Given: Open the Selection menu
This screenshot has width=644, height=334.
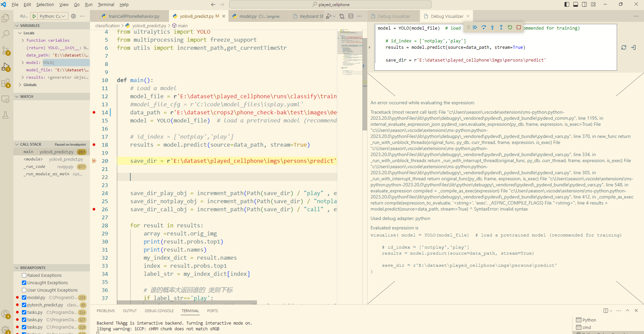Looking at the screenshot, I should click(45, 4).
